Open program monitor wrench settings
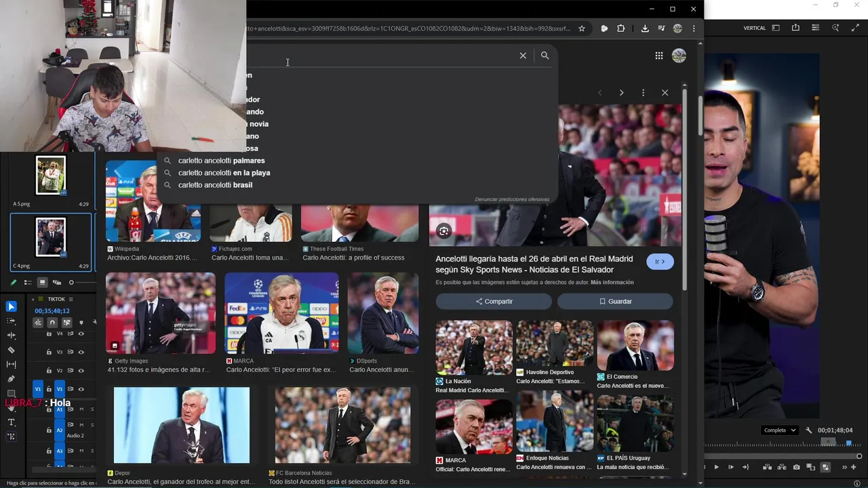This screenshot has height=488, width=868. click(808, 430)
